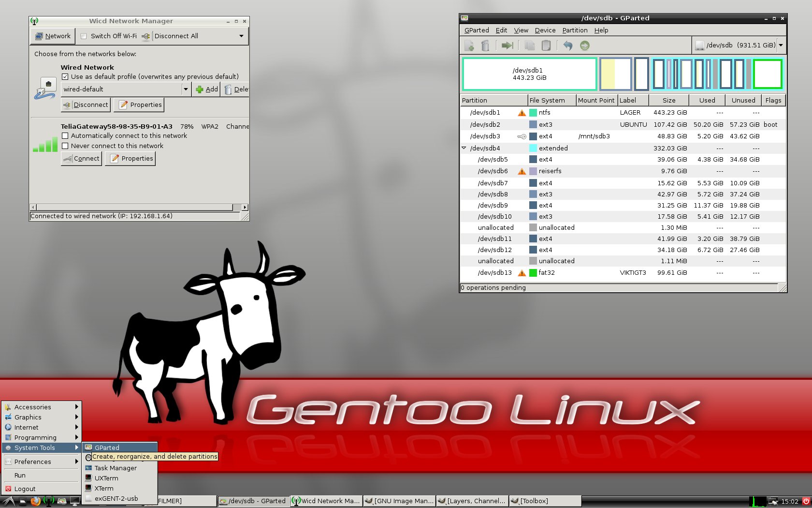
Task: Enable Automatically connect to this network
Action: point(65,136)
